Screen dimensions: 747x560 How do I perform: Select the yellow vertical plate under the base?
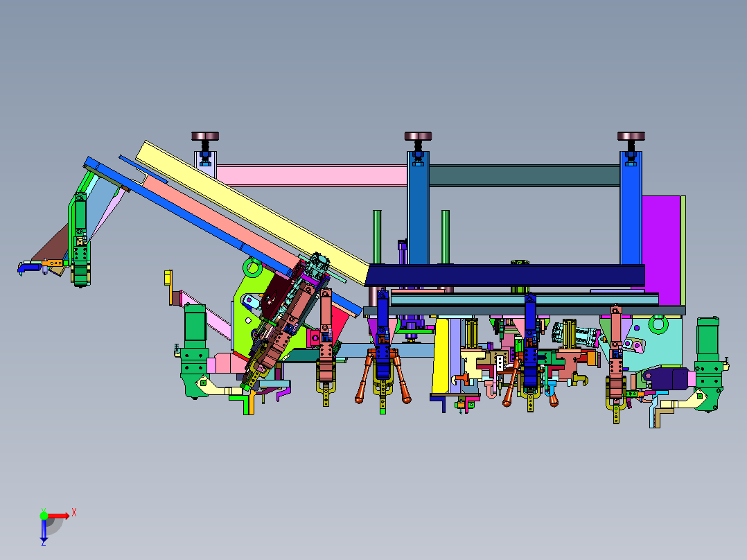[x=441, y=356]
